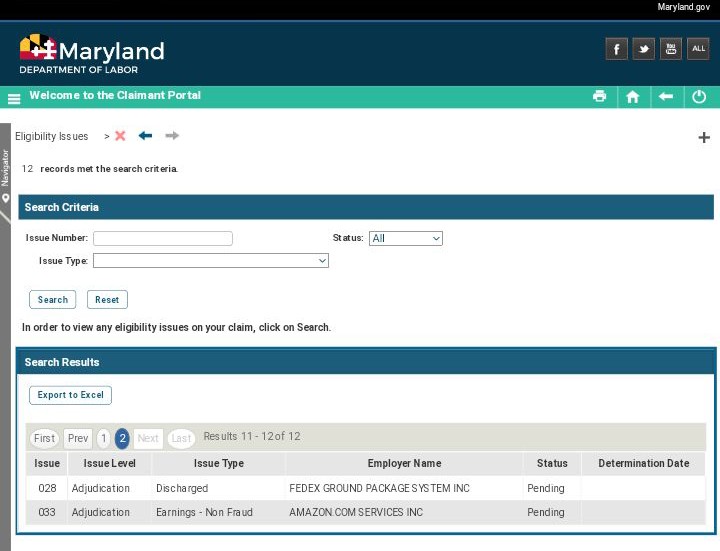Go to First results page
The image size is (720, 551).
pyautogui.click(x=45, y=439)
